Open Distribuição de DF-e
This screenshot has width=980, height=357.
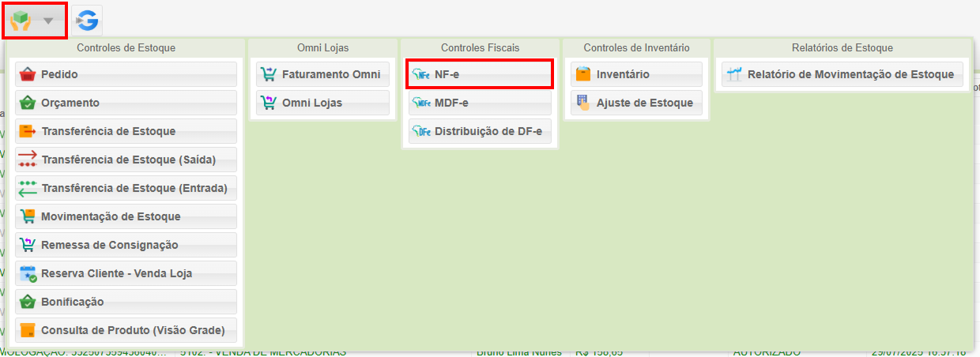(480, 131)
